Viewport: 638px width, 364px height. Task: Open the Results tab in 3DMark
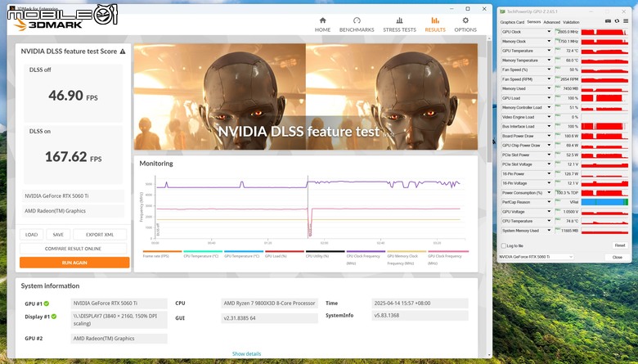click(x=435, y=25)
